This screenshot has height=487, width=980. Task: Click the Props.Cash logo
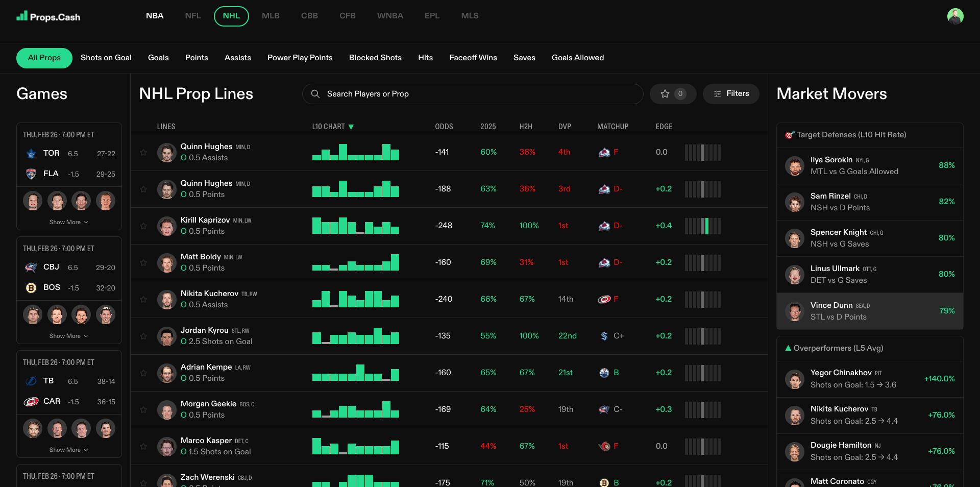click(x=48, y=16)
